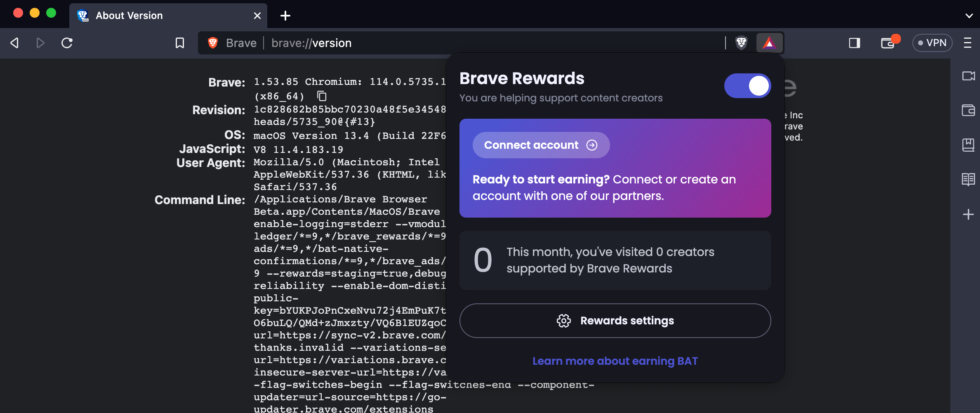The height and width of the screenshot is (413, 980).
Task: Open Rewards settings
Action: coord(615,320)
